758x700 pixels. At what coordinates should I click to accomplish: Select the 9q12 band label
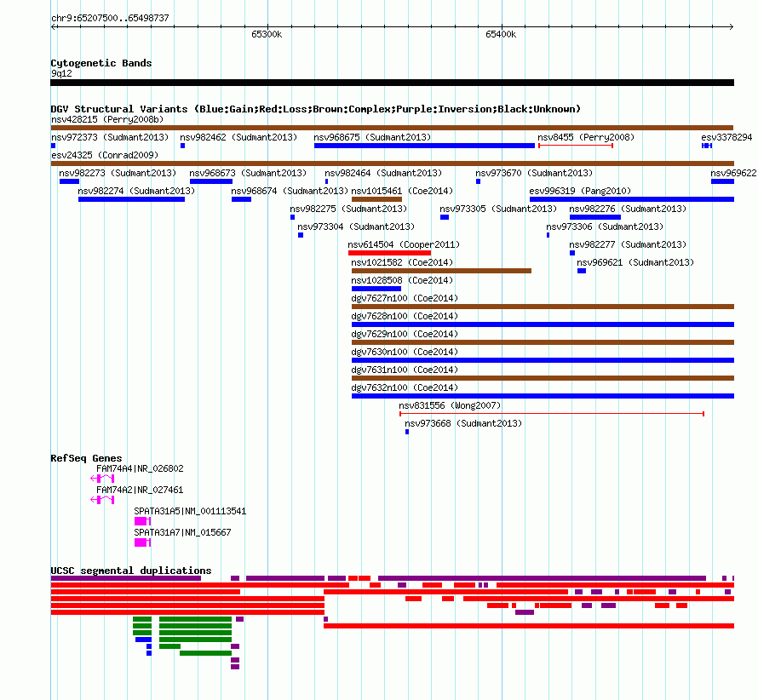pos(61,73)
